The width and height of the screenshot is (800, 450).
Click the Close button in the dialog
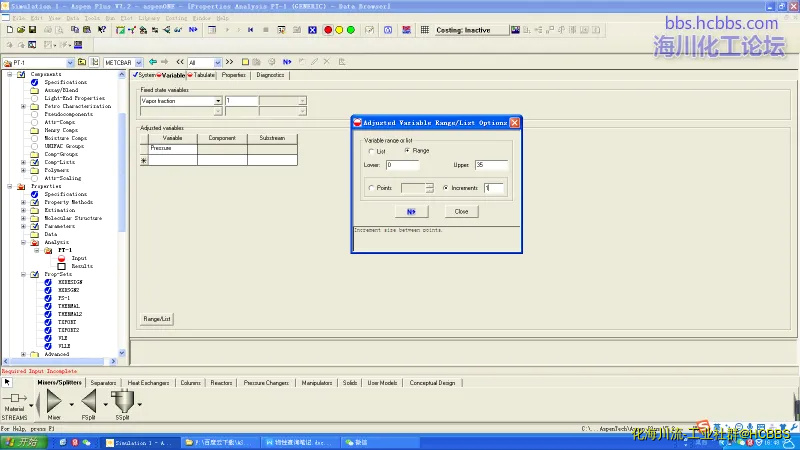click(x=461, y=211)
